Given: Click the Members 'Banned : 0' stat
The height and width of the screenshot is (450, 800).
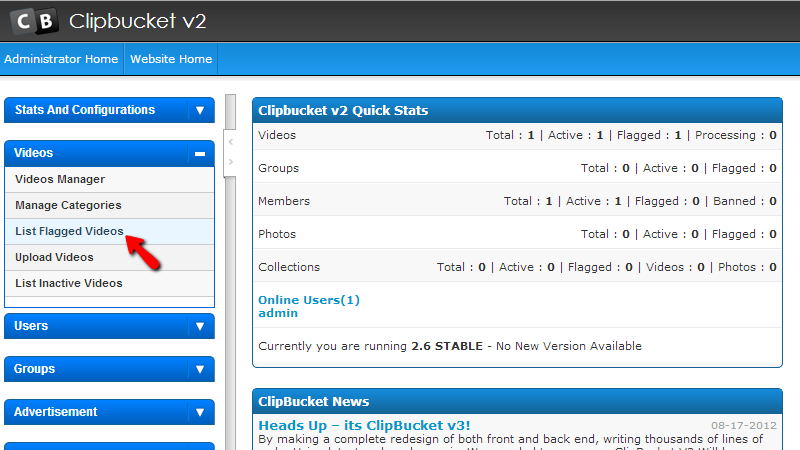Looking at the screenshot, I should pos(745,201).
